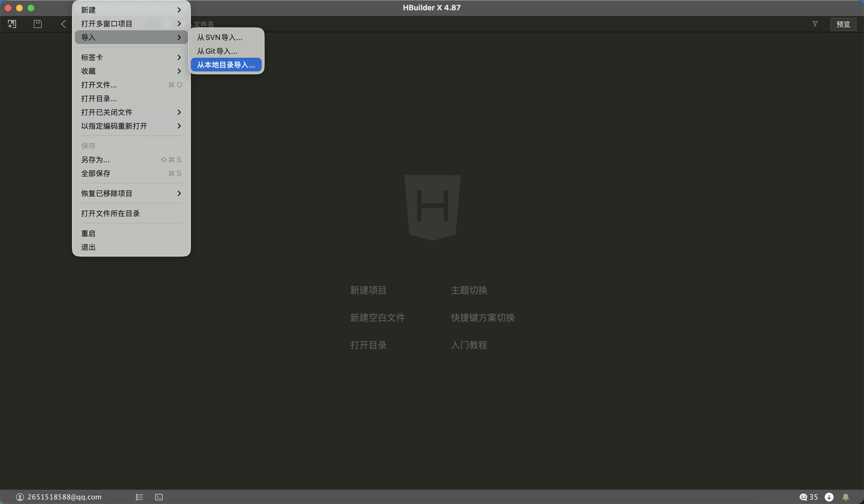The width and height of the screenshot is (864, 504).
Task: Choose 从Git导入... from submenu
Action: point(217,51)
